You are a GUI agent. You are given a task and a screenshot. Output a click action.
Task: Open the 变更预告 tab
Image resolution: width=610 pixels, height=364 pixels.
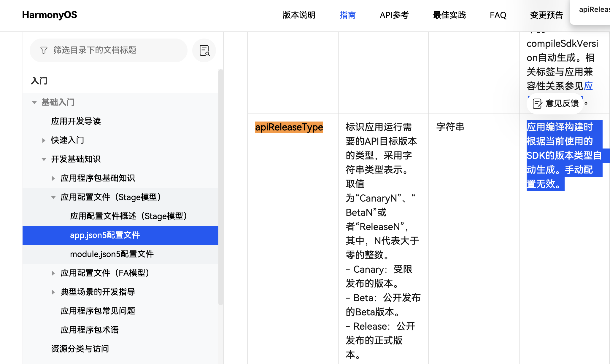pyautogui.click(x=547, y=15)
